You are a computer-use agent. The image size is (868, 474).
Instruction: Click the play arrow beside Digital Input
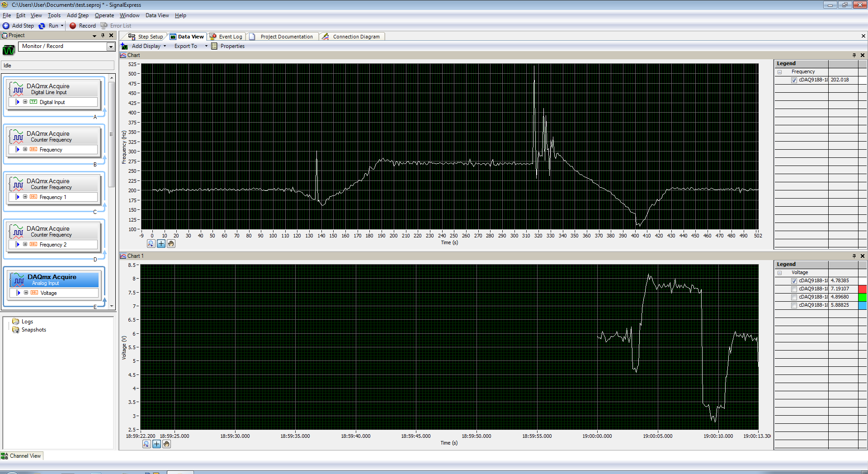tap(18, 102)
